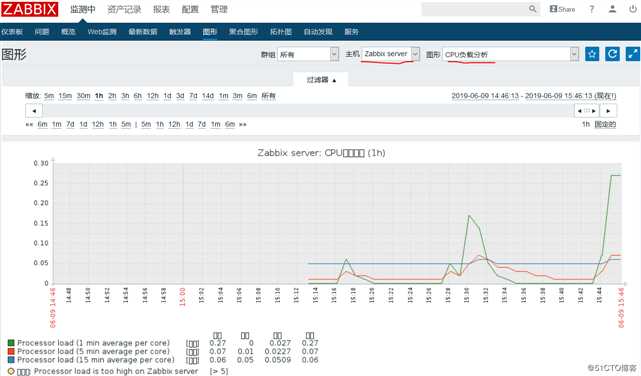Click the 固定的 fixed toggle link
The image size is (641, 376).
point(605,124)
